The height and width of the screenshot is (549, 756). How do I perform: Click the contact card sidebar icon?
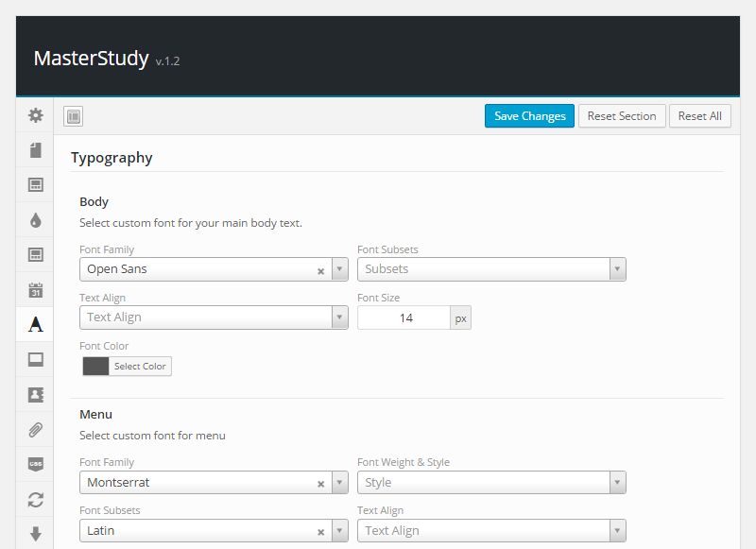(x=35, y=394)
